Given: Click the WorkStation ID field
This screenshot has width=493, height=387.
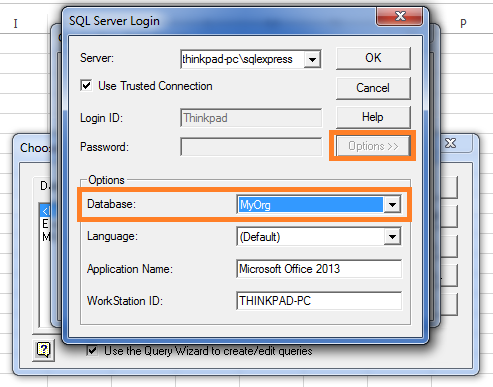Looking at the screenshot, I should pyautogui.click(x=319, y=301).
